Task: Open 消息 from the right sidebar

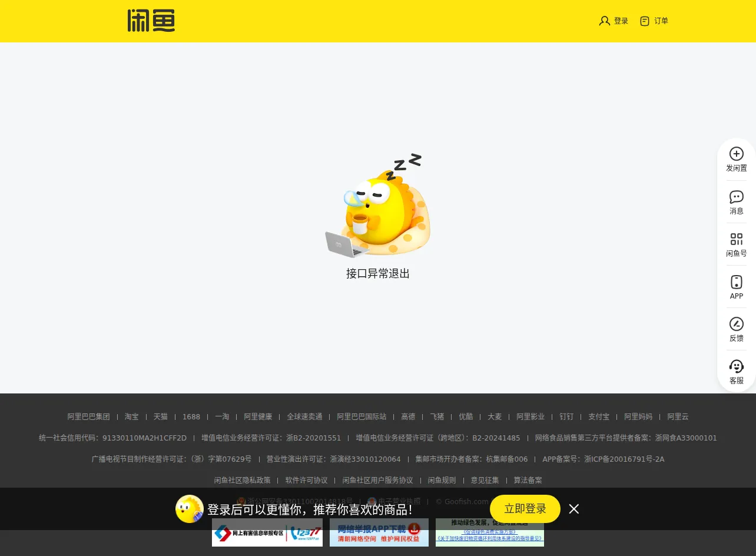Action: click(x=737, y=202)
